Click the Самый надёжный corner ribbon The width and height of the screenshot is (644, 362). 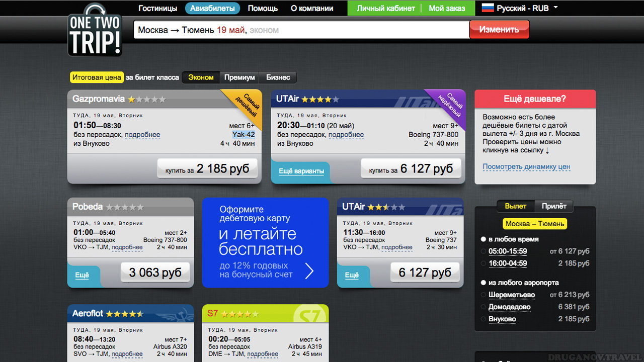click(449, 107)
